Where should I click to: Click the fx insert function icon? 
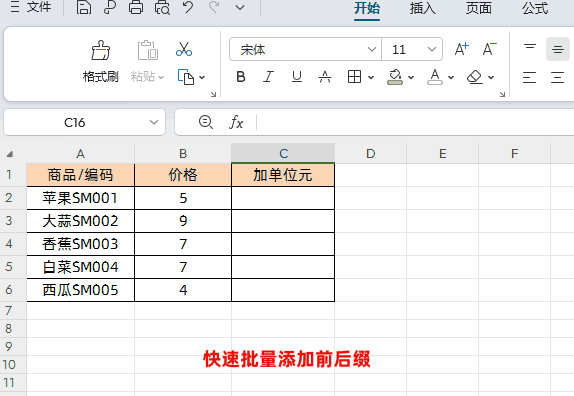click(236, 122)
